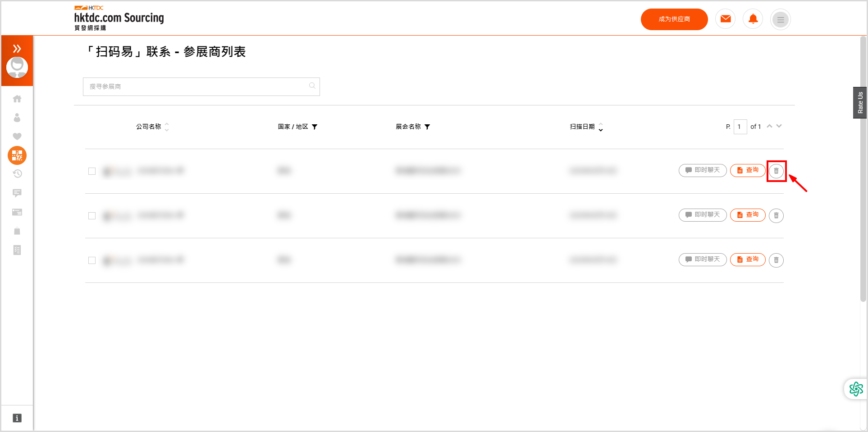
Task: Open favorites heart icon in sidebar
Action: (x=17, y=136)
